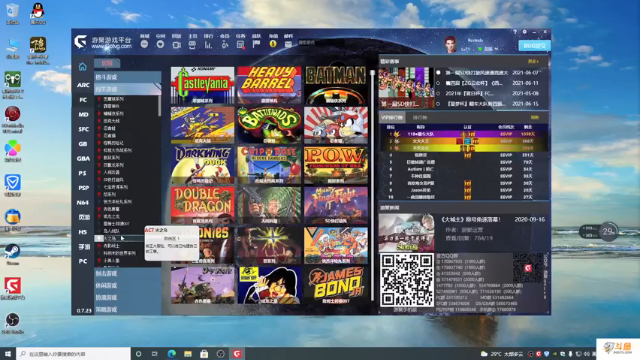The height and width of the screenshot is (360, 640).
Task: Select the first event radio dot dated 2021-06-07
Action: click(x=438, y=73)
